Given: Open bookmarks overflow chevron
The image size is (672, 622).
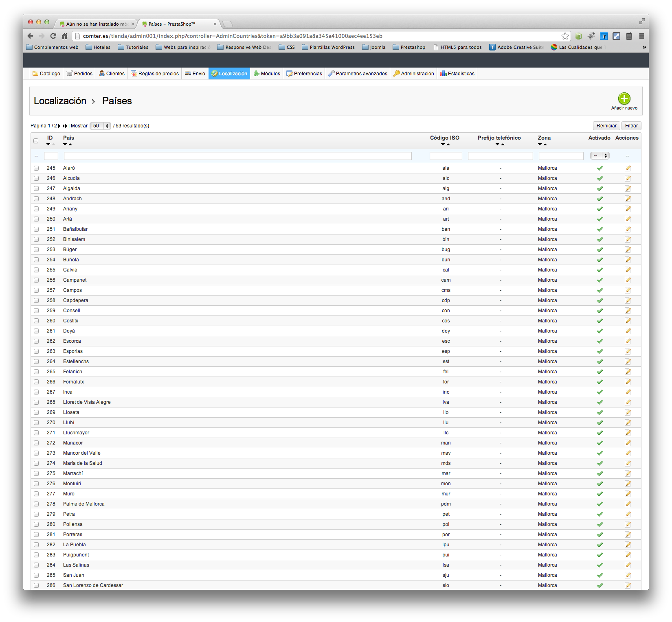Looking at the screenshot, I should [x=644, y=47].
